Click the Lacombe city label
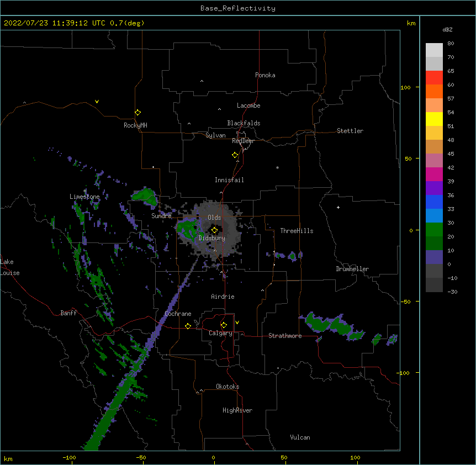This screenshot has width=476, height=465. click(248, 105)
